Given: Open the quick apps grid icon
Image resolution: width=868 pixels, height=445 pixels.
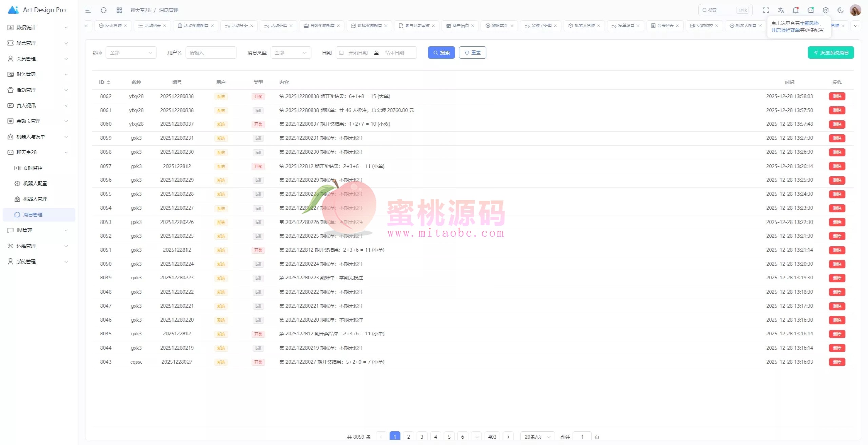Looking at the screenshot, I should [119, 10].
